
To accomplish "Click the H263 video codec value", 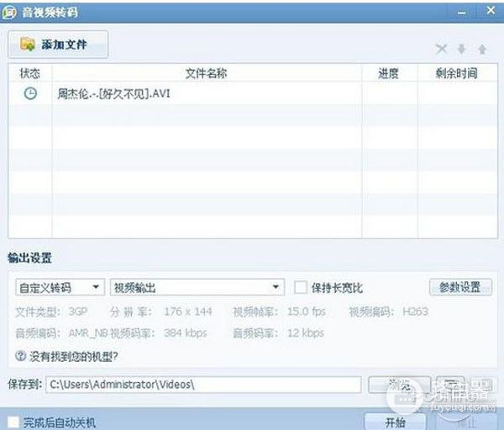I will click(415, 312).
